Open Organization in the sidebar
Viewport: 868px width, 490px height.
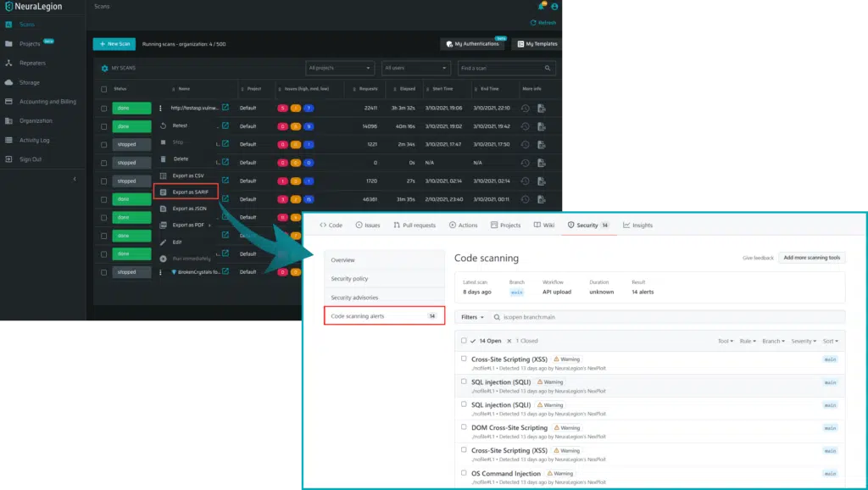pyautogui.click(x=36, y=120)
